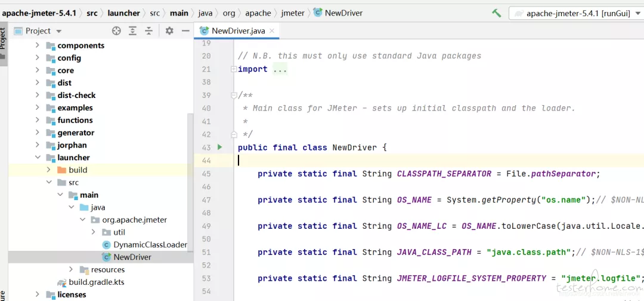Open Project panel settings gear
The image size is (644, 301).
(169, 31)
